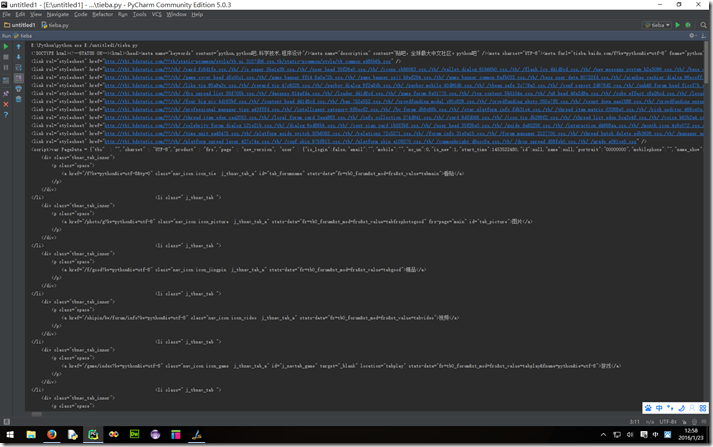The height and width of the screenshot is (447, 713).
Task: Open the File menu
Action: pyautogui.click(x=6, y=15)
